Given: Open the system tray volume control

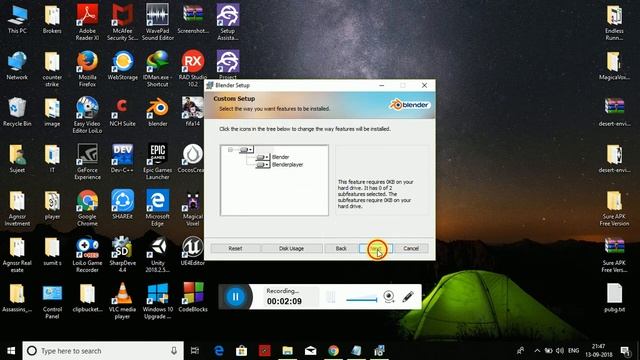Looking at the screenshot, I should tap(560, 351).
